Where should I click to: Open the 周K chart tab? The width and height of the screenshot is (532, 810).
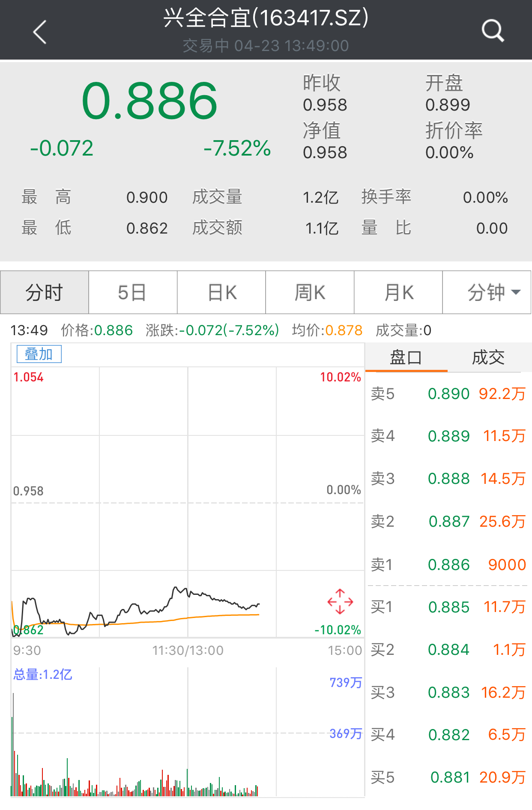tap(310, 292)
